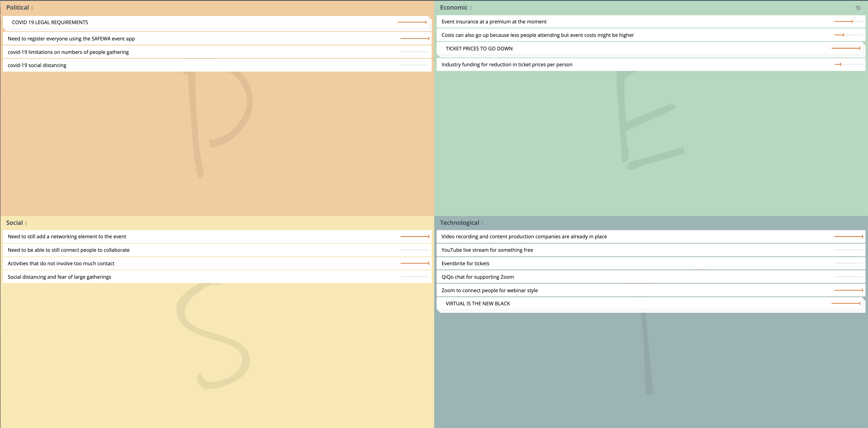
Task: Click the text size icon in Economic
Action: [858, 8]
